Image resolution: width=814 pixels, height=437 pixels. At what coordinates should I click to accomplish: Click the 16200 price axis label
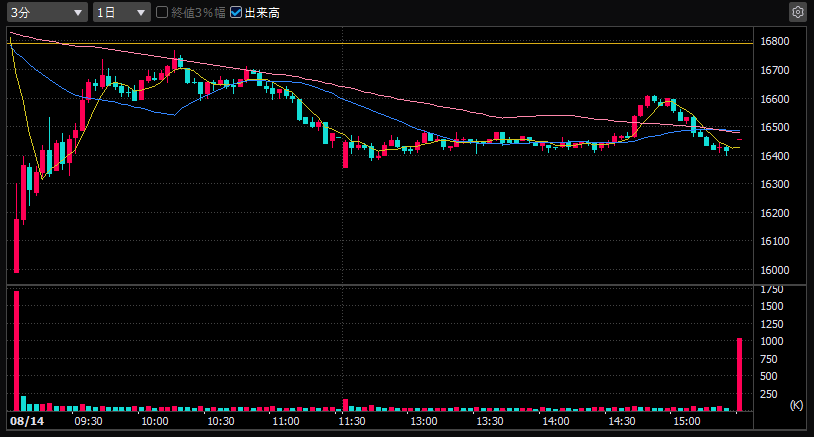(775, 213)
